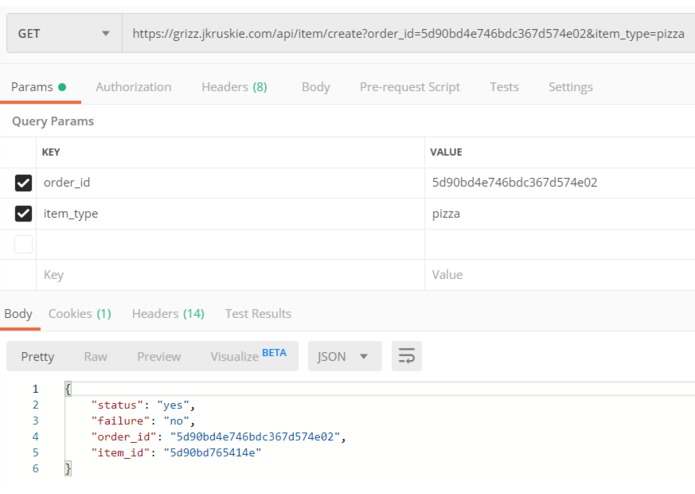
Task: Click the item_type key cell
Action: click(x=230, y=214)
